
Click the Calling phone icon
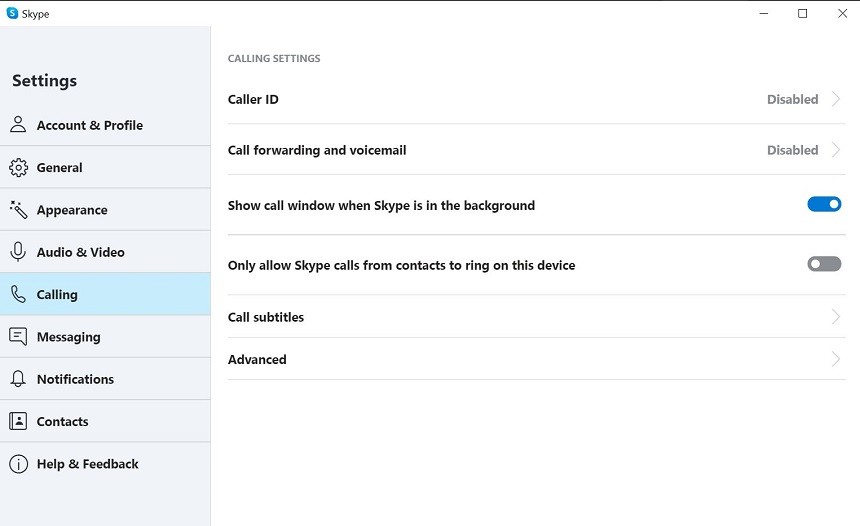[x=18, y=295]
